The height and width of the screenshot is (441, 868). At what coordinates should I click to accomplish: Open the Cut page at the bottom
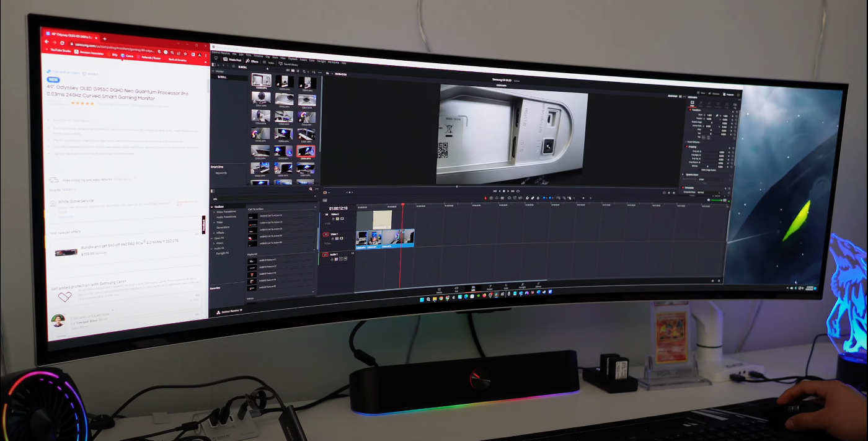456,288
